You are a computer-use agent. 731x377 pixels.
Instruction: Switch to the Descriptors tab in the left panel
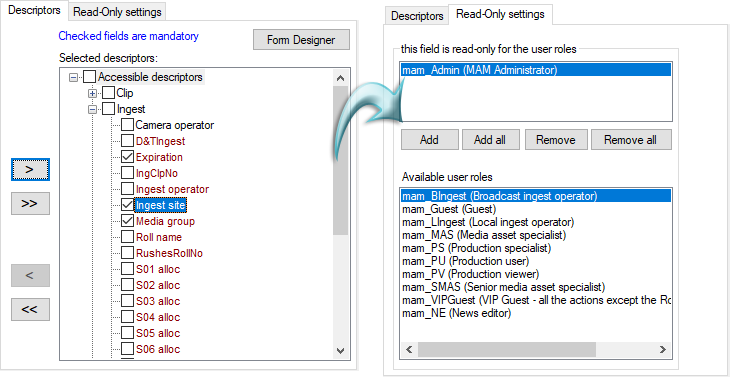[x=34, y=10]
